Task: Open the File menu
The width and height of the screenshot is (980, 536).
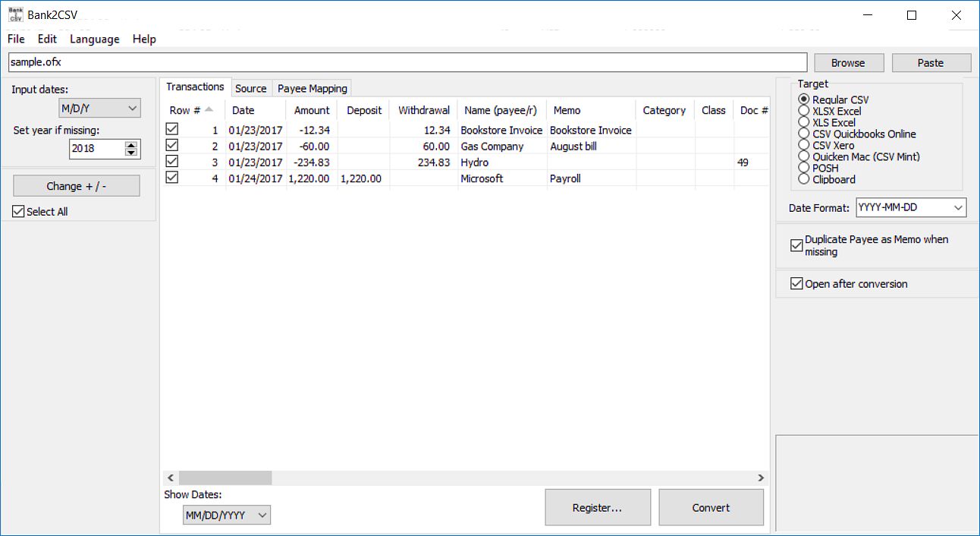Action: pos(16,39)
